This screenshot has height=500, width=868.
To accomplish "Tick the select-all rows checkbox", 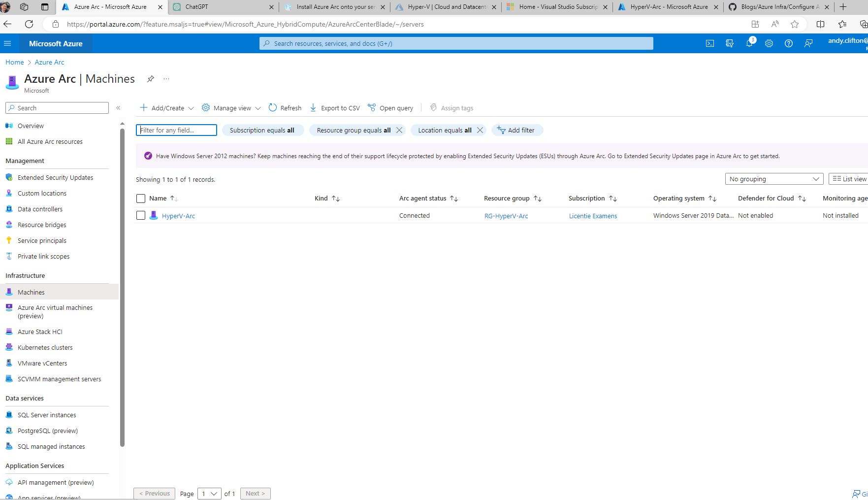I will coord(141,199).
